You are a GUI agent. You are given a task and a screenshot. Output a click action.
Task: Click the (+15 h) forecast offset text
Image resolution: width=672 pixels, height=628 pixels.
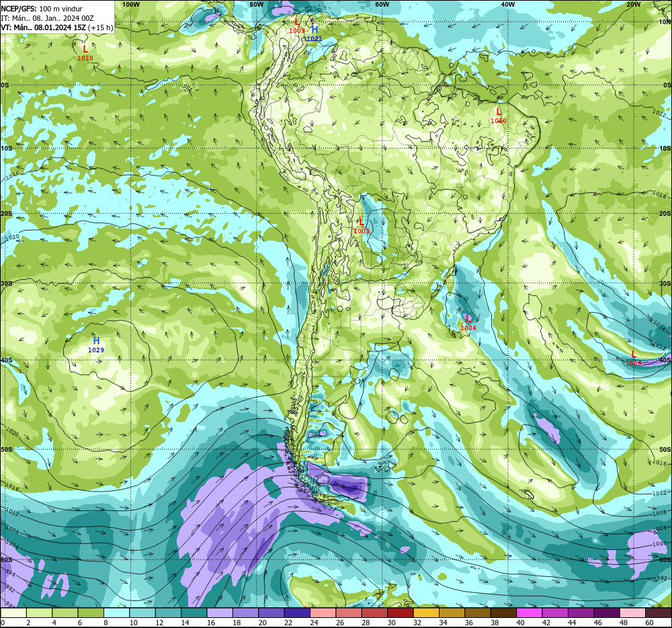(101, 28)
